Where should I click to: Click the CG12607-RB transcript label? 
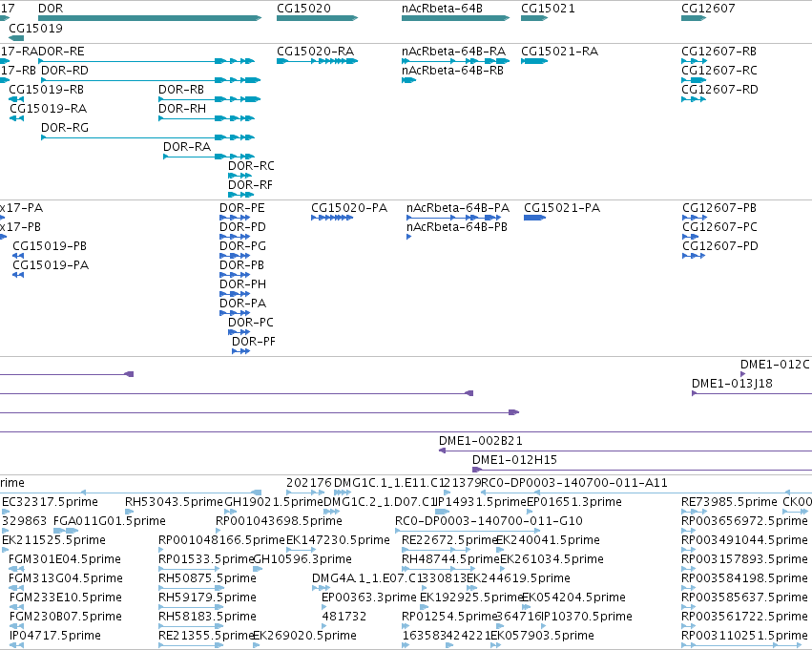[718, 52]
